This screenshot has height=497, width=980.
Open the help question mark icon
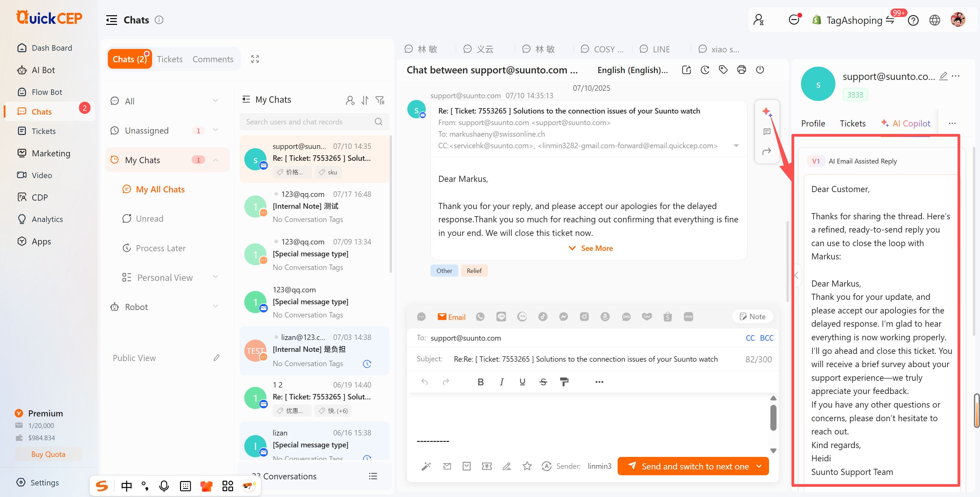[913, 20]
